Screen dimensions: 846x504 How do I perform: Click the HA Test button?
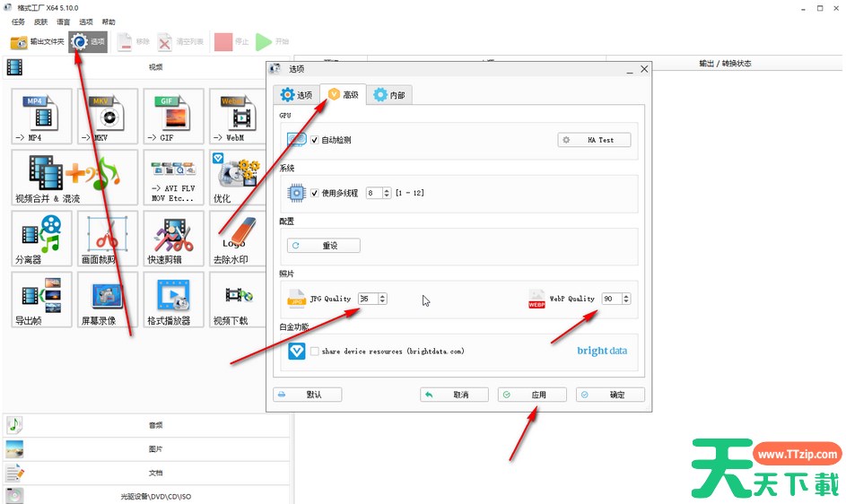(594, 140)
